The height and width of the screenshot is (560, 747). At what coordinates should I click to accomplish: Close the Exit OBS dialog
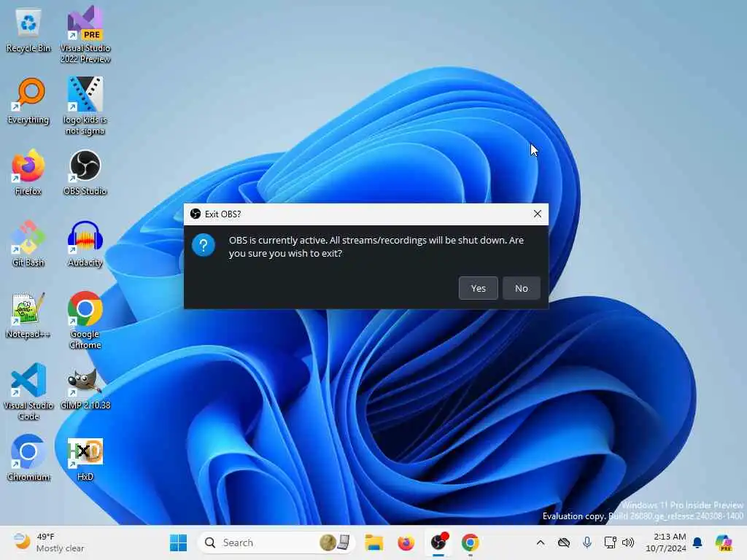coord(538,214)
